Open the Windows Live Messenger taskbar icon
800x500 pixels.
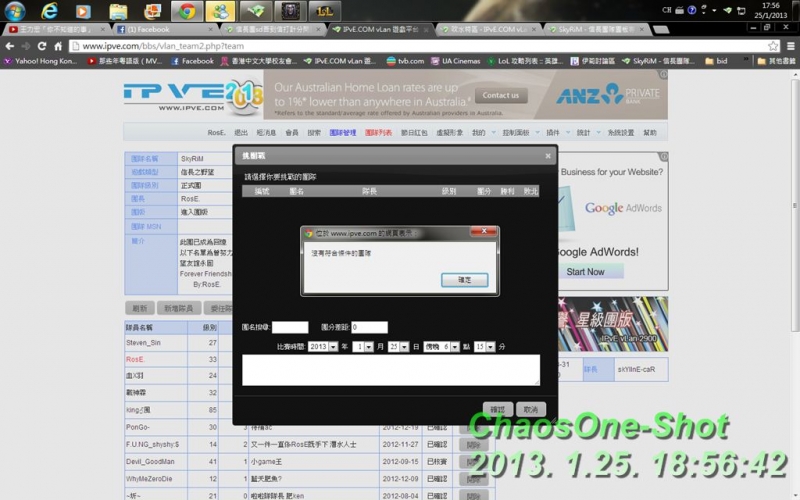[x=220, y=11]
